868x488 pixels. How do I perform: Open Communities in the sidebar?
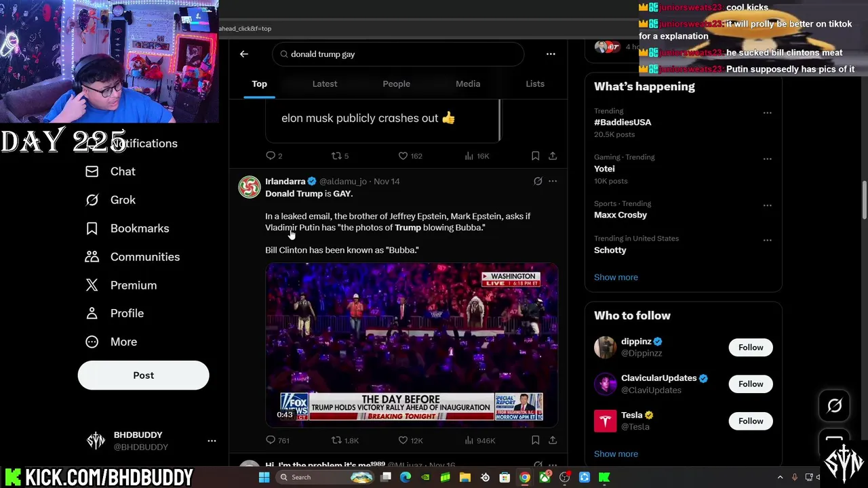[132, 257]
